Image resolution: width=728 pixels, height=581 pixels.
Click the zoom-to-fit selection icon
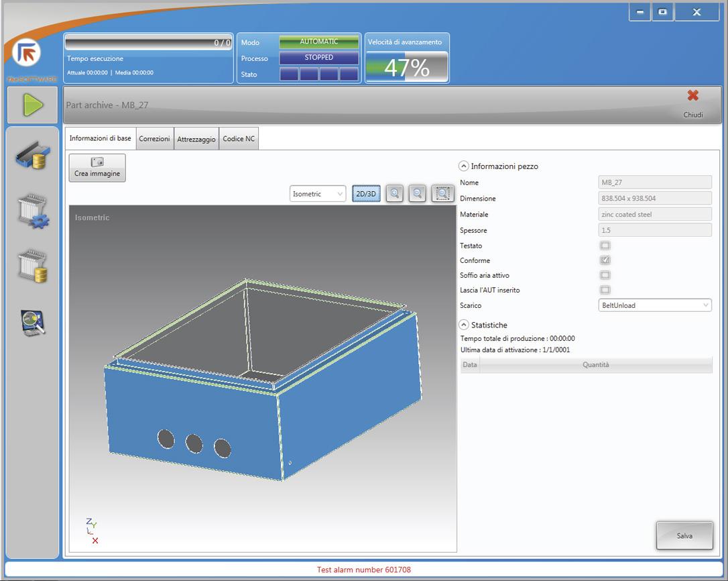click(x=442, y=193)
